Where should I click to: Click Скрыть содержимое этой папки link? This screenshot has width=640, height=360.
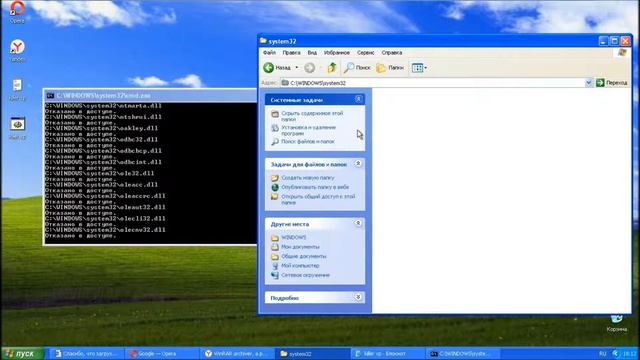(312, 116)
